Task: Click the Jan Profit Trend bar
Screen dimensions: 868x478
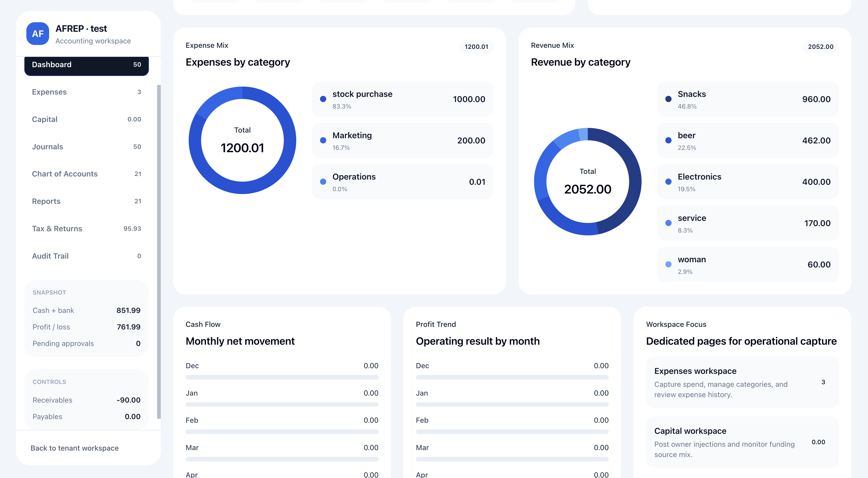Action: click(x=512, y=405)
